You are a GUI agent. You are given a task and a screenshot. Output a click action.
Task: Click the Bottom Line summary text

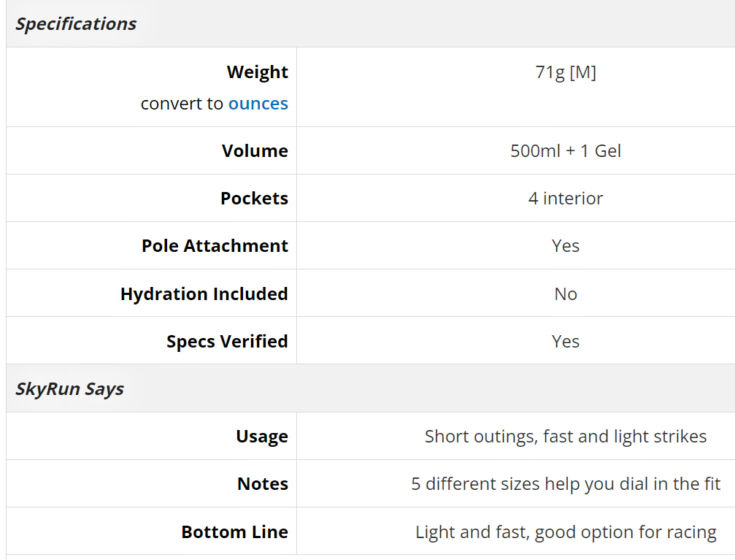click(566, 532)
